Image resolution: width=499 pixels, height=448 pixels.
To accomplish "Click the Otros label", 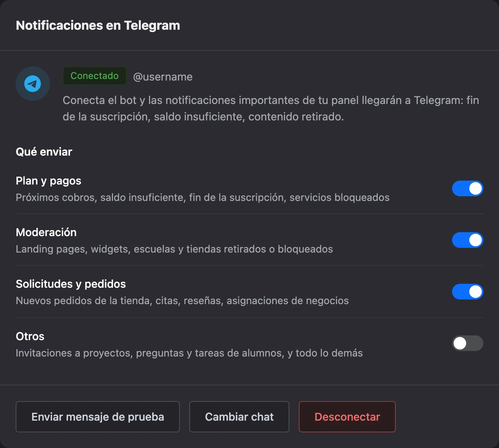I will pyautogui.click(x=30, y=336).
